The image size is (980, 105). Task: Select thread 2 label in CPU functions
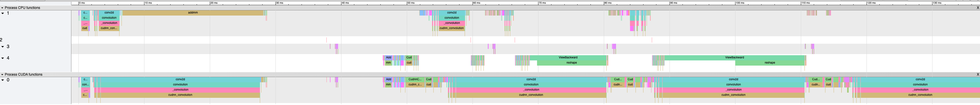pyautogui.click(x=1, y=40)
